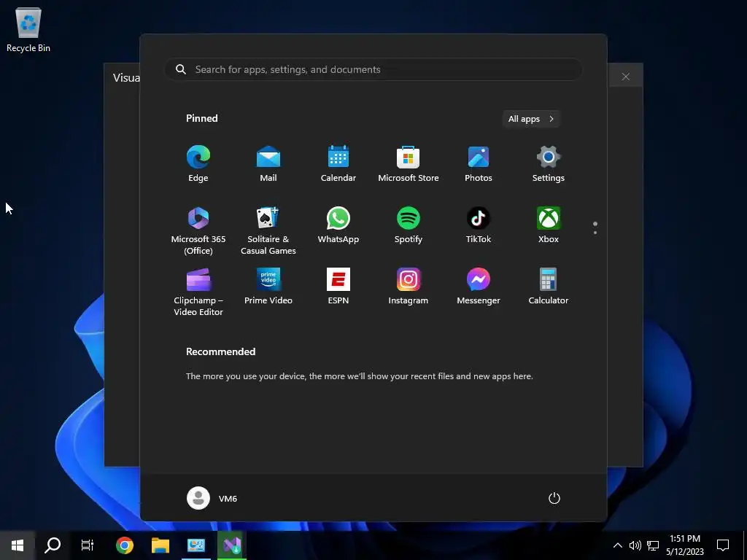Open the VM6 user account menu

point(212,498)
